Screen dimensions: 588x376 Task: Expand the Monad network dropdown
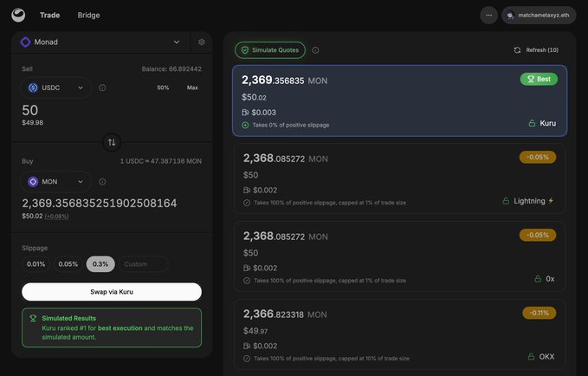pos(177,42)
